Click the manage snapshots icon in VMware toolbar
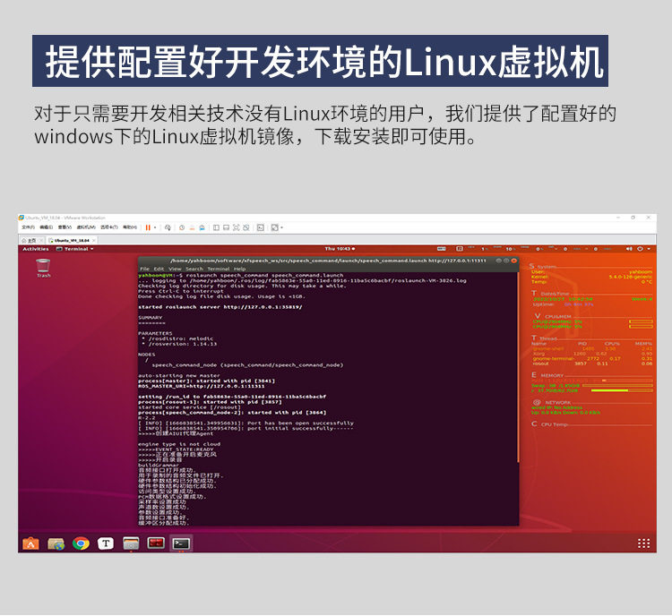Screen dimensions: 672x616 point(202,227)
